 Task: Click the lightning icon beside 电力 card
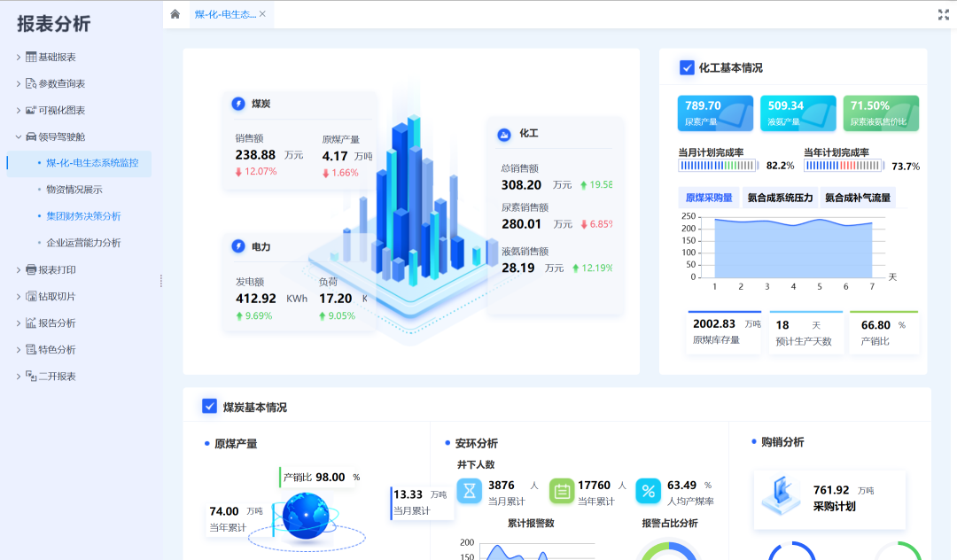[237, 246]
